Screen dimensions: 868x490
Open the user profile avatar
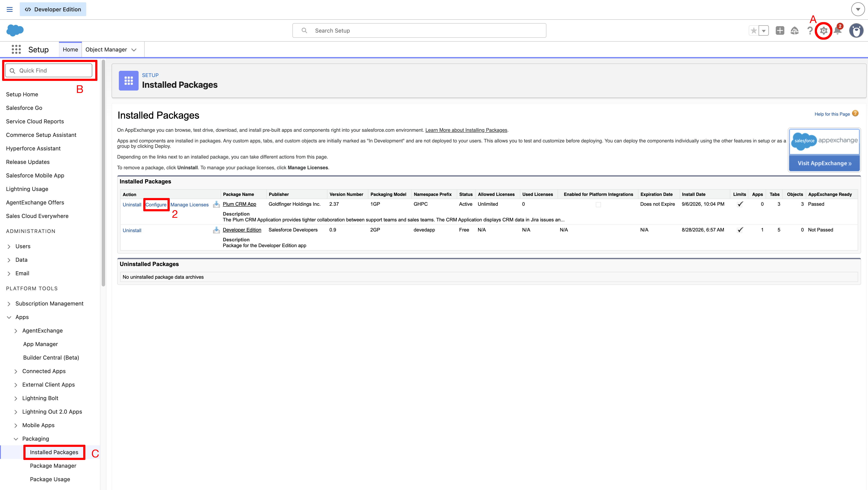856,31
